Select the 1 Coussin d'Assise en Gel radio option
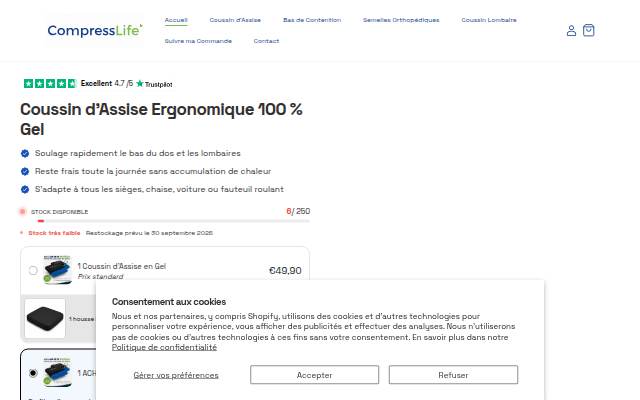The height and width of the screenshot is (400, 640). (33, 270)
